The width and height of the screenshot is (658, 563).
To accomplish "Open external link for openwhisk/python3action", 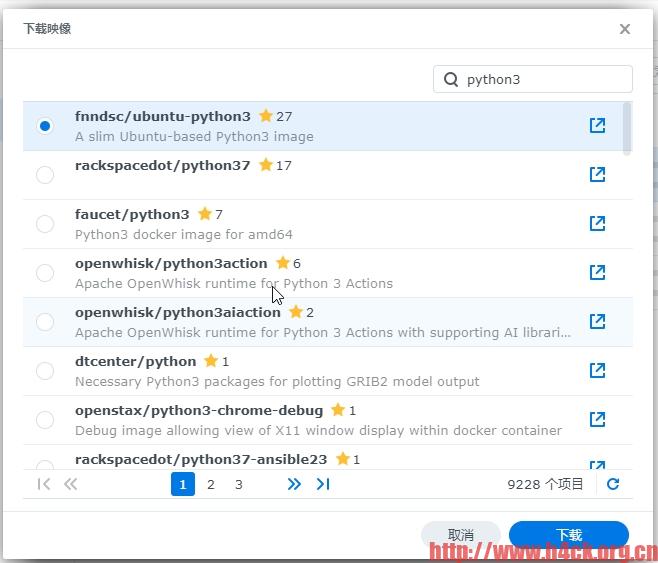I will coord(597,272).
